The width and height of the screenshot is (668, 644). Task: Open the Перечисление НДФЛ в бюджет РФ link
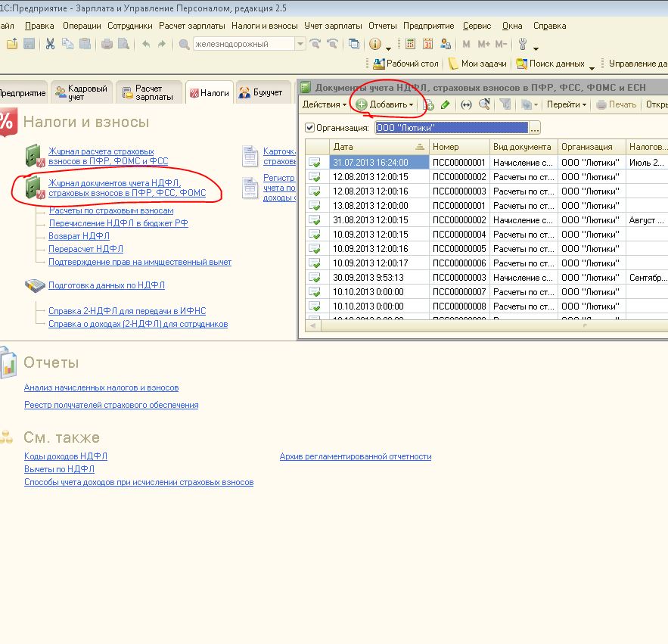(x=118, y=223)
